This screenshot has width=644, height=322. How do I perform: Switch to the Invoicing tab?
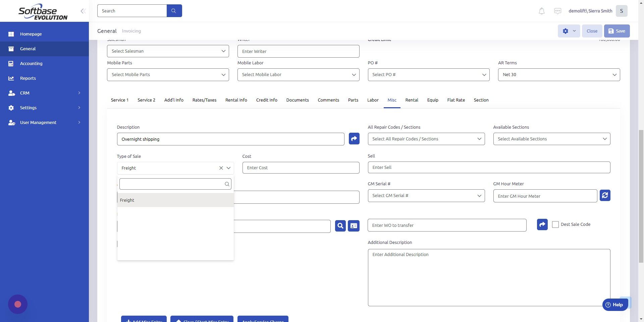click(x=131, y=31)
